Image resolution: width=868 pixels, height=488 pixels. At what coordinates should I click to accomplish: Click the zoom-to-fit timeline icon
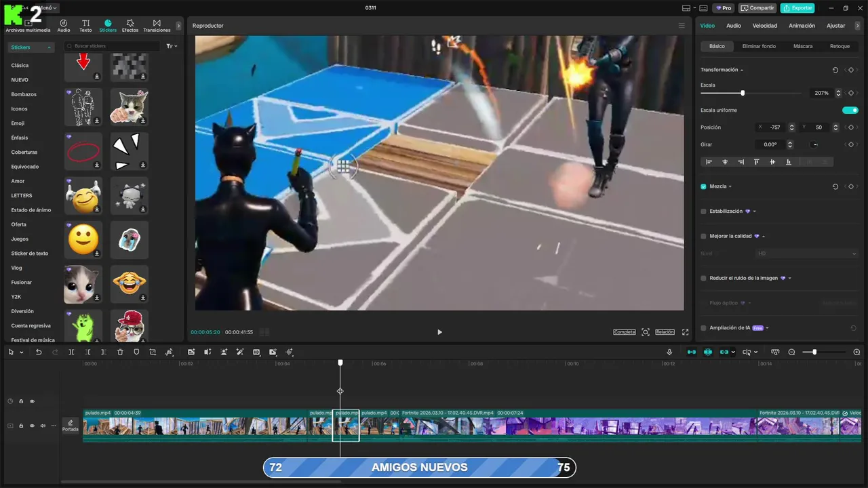coord(775,352)
